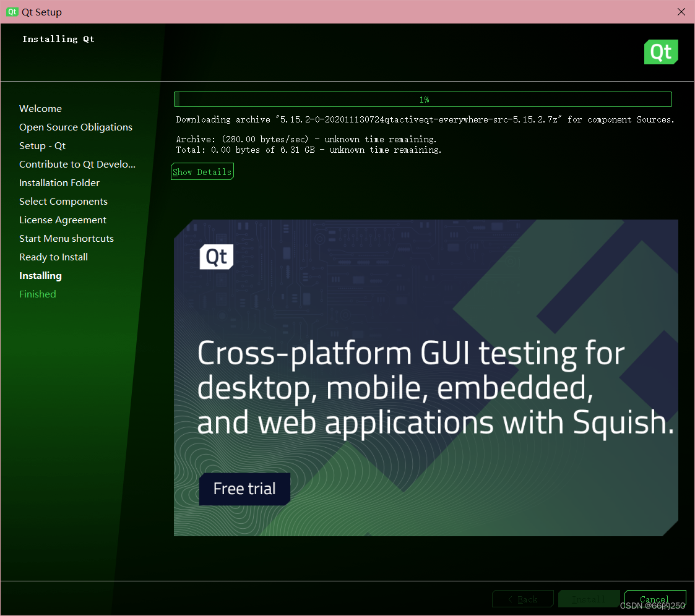
Task: Click the Archive 280.00 bytes/sec line
Action: pyautogui.click(x=306, y=139)
